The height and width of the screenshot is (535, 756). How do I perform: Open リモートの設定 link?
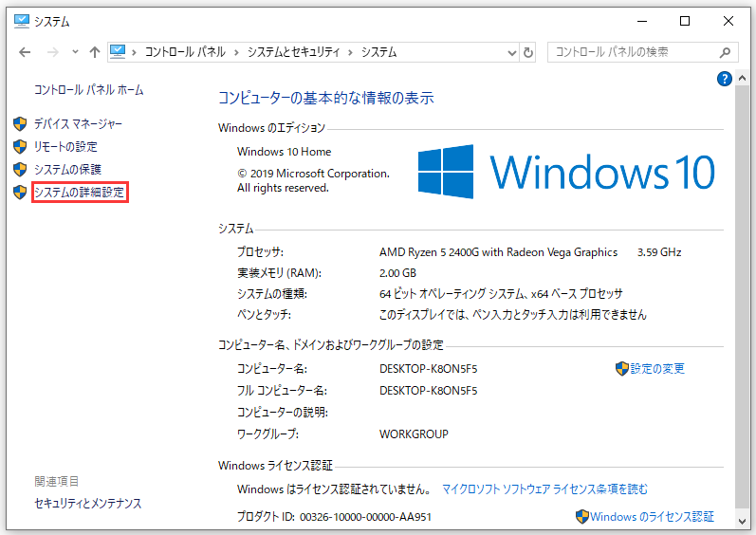[65, 147]
